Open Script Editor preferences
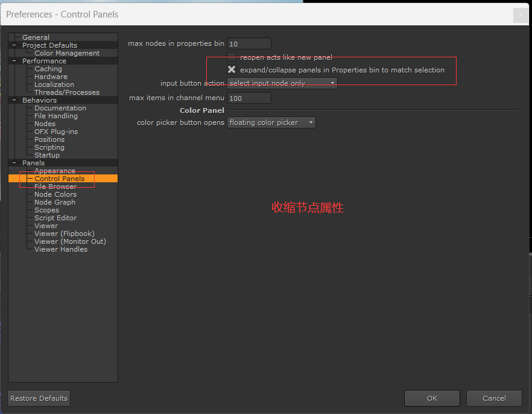532x414 pixels. [55, 218]
